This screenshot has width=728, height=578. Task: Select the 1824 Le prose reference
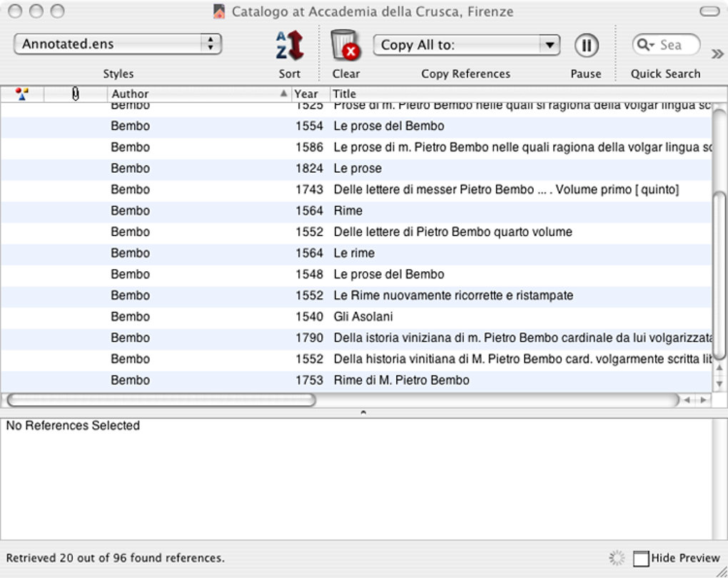[x=356, y=168]
